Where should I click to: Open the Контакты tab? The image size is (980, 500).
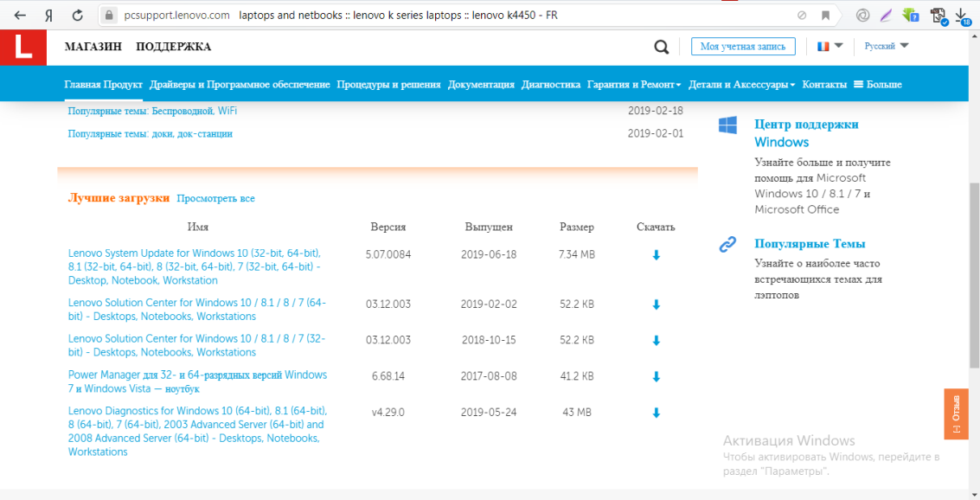pyautogui.click(x=824, y=85)
